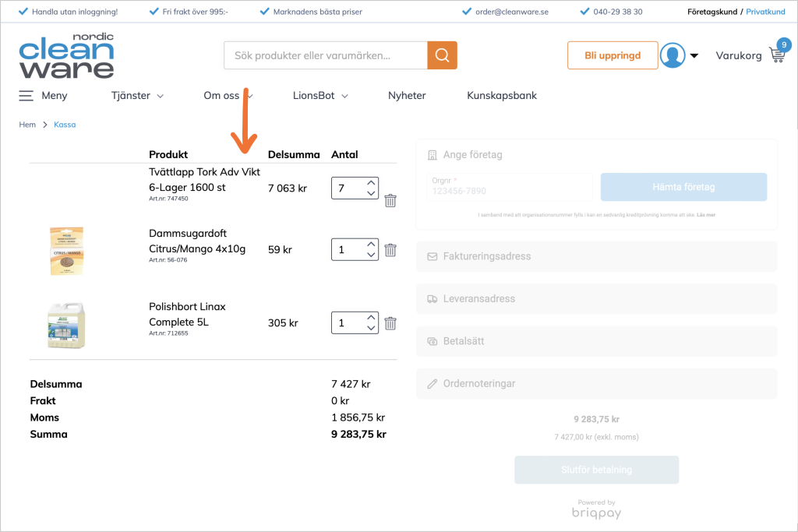Increase quantity of Tvättlapp Tork item
Viewport: 798px width, 532px height.
point(371,182)
